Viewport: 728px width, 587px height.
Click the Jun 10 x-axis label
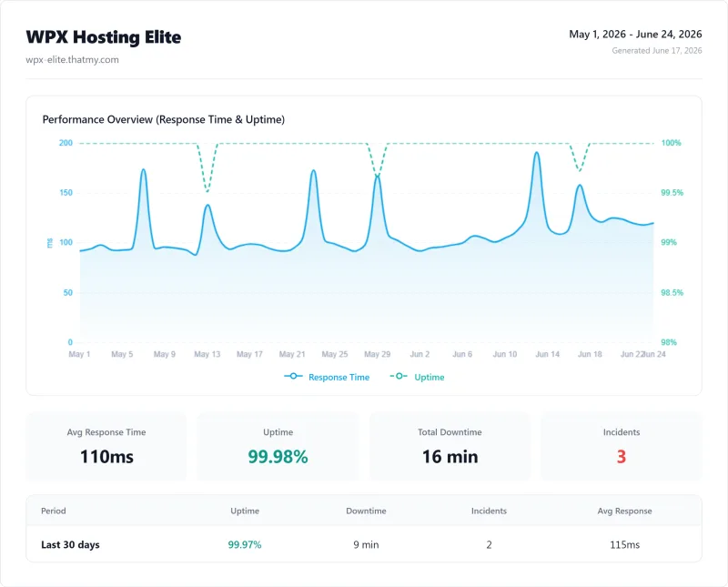pos(505,354)
